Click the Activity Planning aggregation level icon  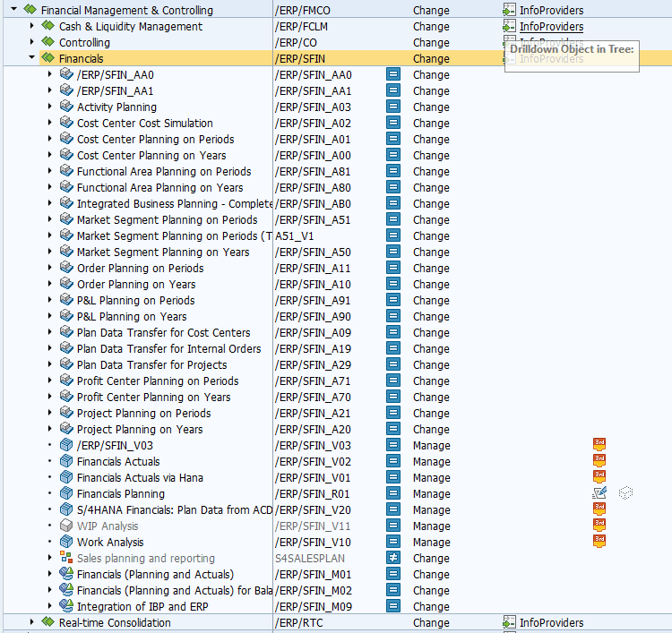[66, 107]
